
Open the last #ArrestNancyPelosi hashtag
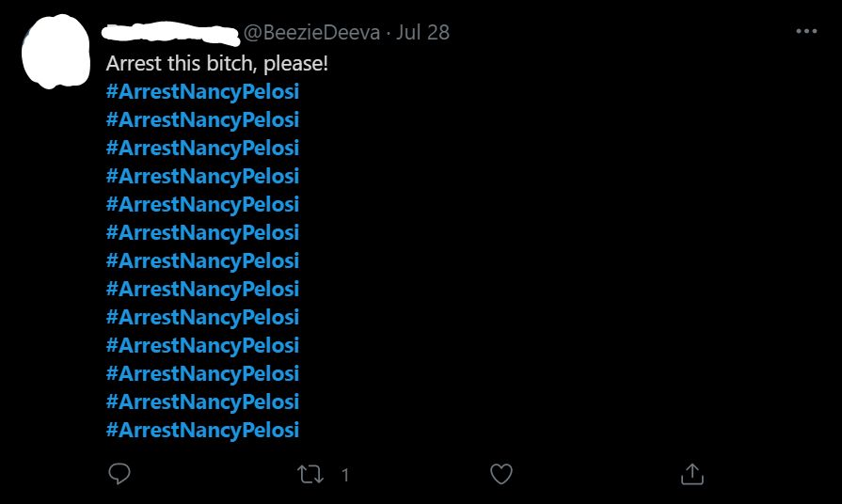point(202,431)
